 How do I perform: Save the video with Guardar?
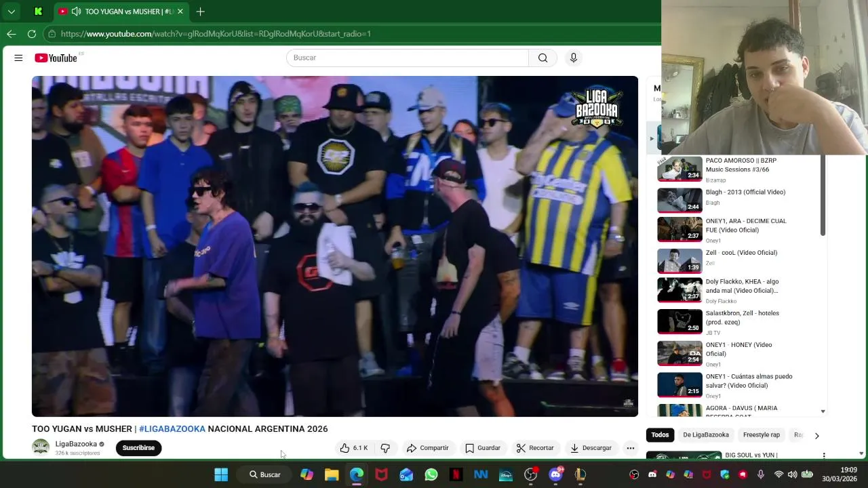483,448
